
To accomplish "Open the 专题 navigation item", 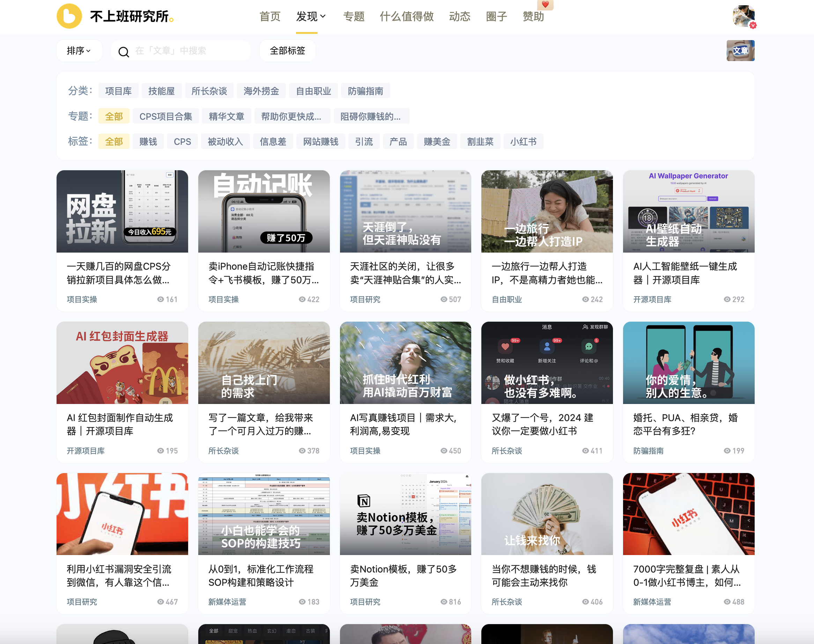I will (354, 16).
